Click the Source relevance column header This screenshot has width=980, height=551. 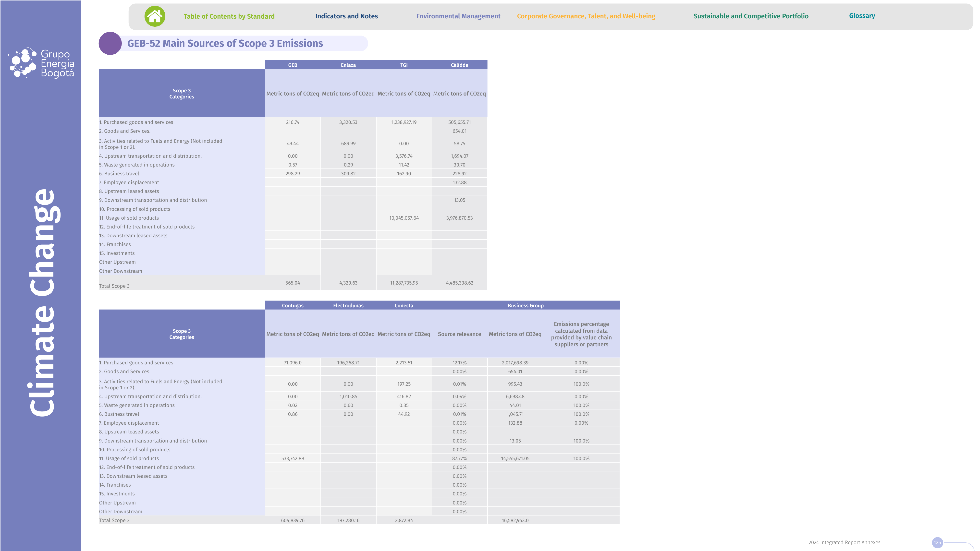[460, 334]
